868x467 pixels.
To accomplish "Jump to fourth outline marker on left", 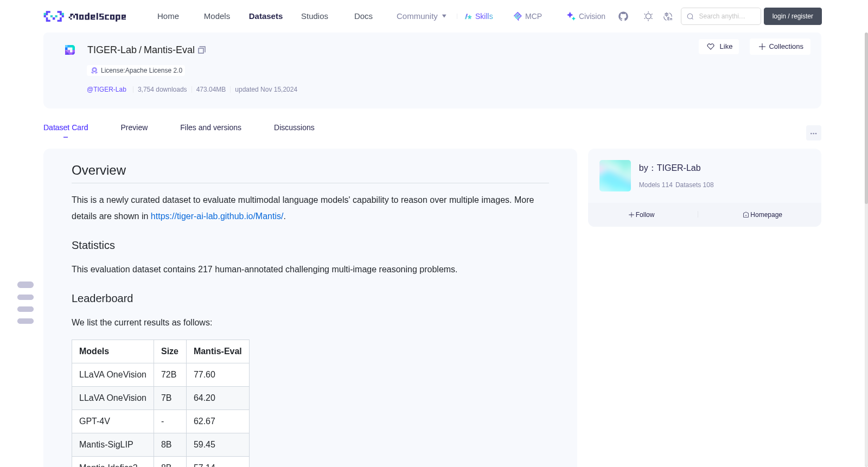I will pos(25,321).
